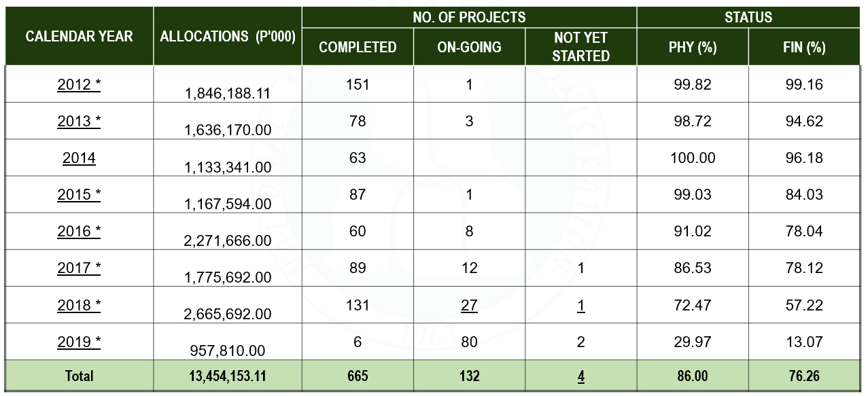Select the CALENDAR YEAR column header

tap(79, 36)
